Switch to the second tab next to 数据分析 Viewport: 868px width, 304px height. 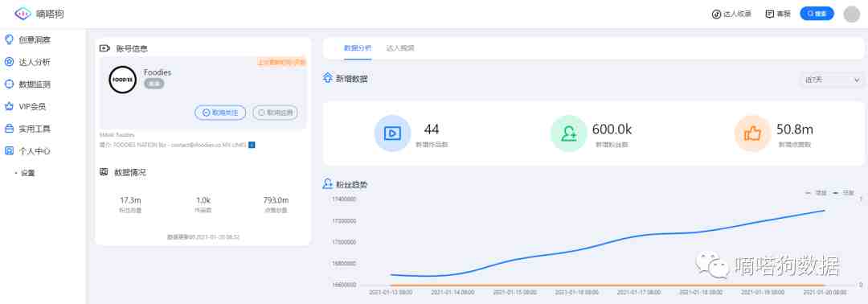click(x=400, y=48)
